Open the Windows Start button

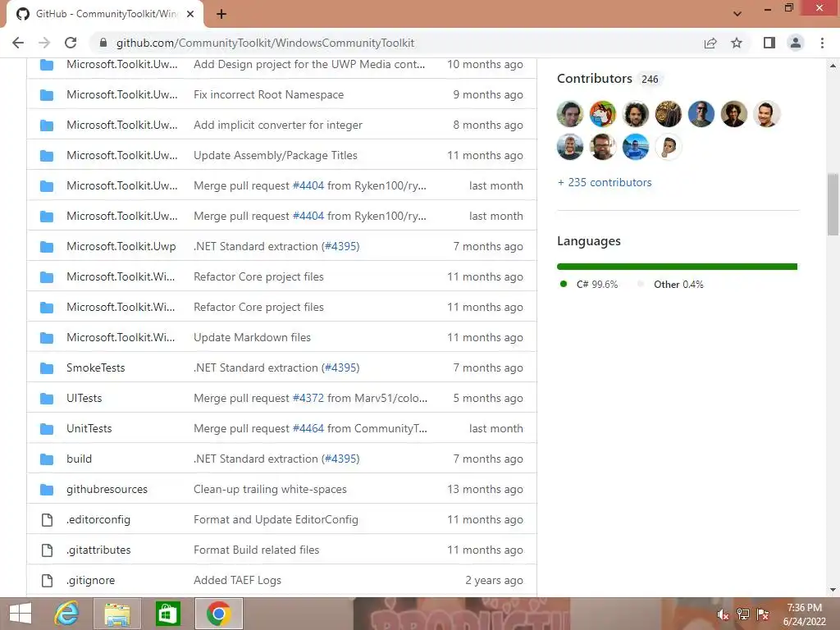pos(21,614)
